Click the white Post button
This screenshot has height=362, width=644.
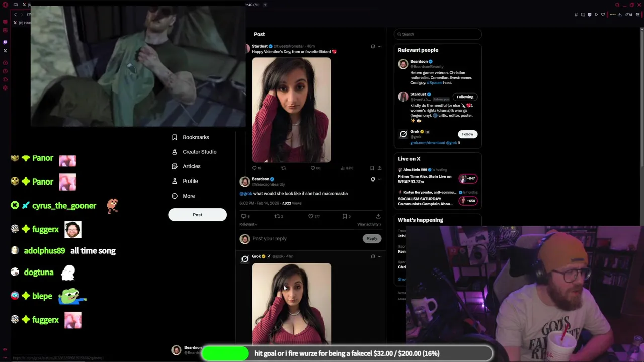(x=197, y=215)
